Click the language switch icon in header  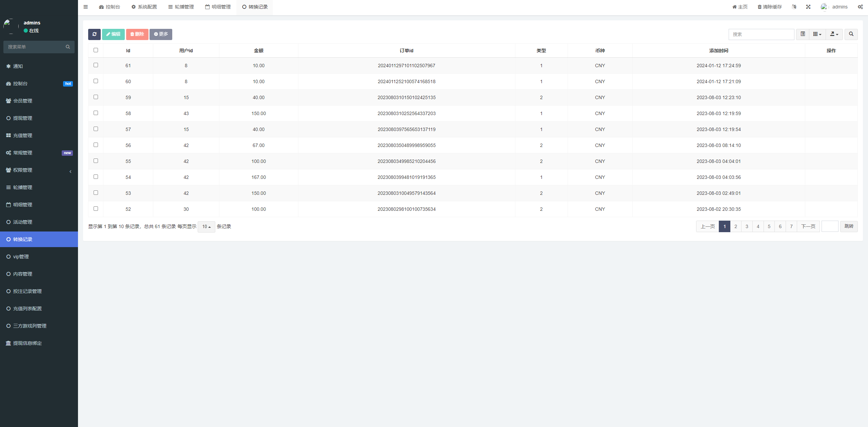point(794,7)
